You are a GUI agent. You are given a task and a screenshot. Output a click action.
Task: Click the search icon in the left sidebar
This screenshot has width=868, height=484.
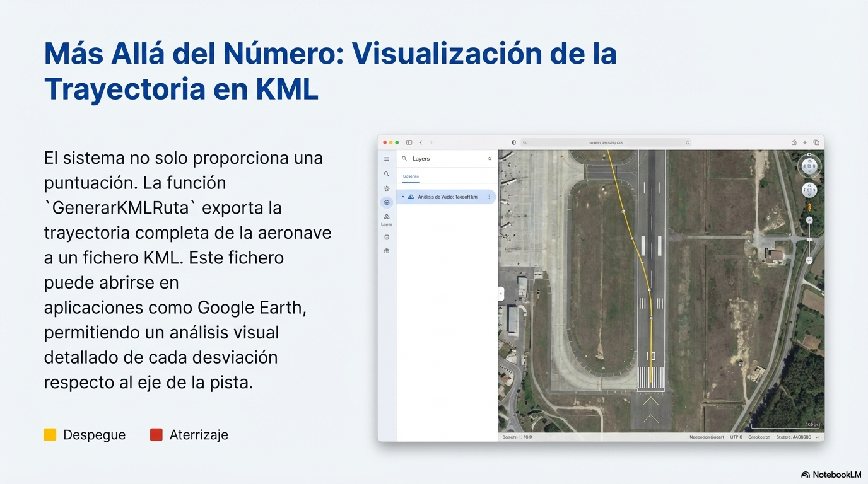pos(387,174)
